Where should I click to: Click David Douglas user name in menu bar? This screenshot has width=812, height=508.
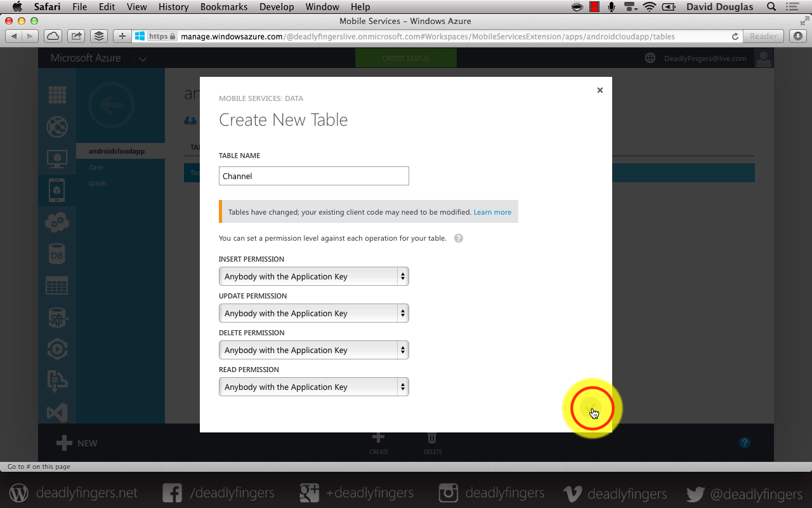point(720,7)
